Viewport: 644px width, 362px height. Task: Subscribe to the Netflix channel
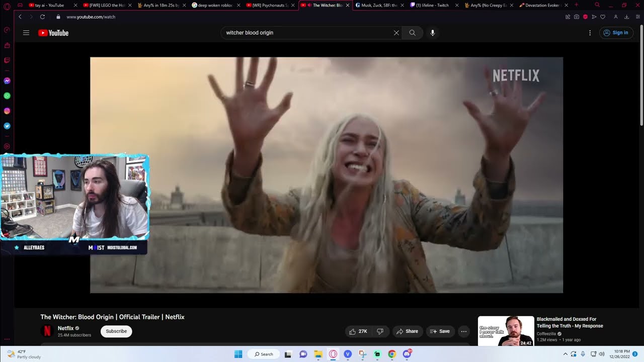(116, 331)
